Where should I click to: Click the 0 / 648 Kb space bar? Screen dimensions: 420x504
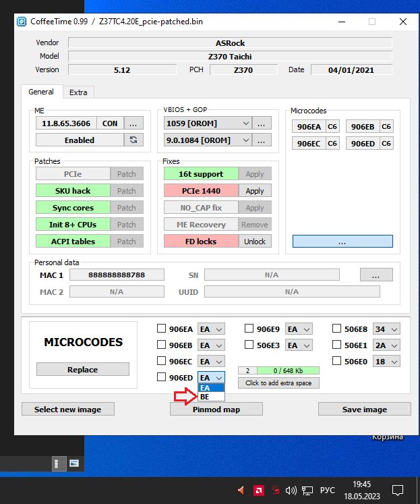pos(289,370)
